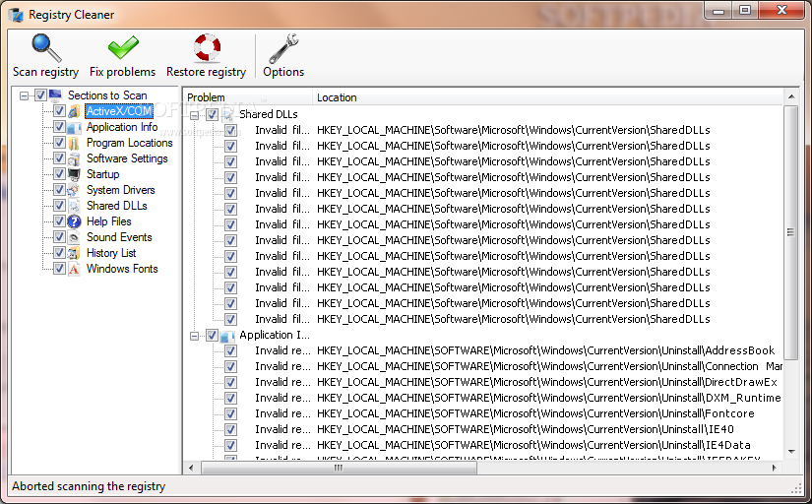
Task: Click the Fix problems green checkmark icon
Action: pos(123,47)
